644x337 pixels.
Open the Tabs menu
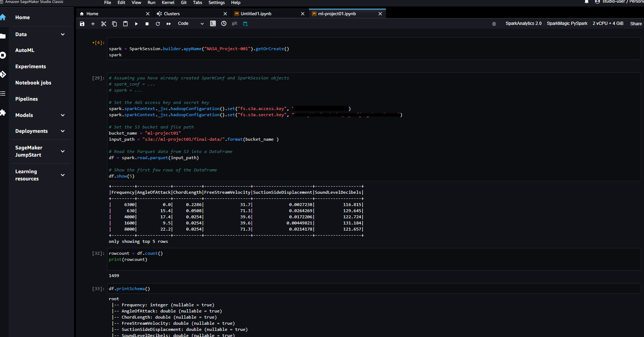click(x=197, y=3)
